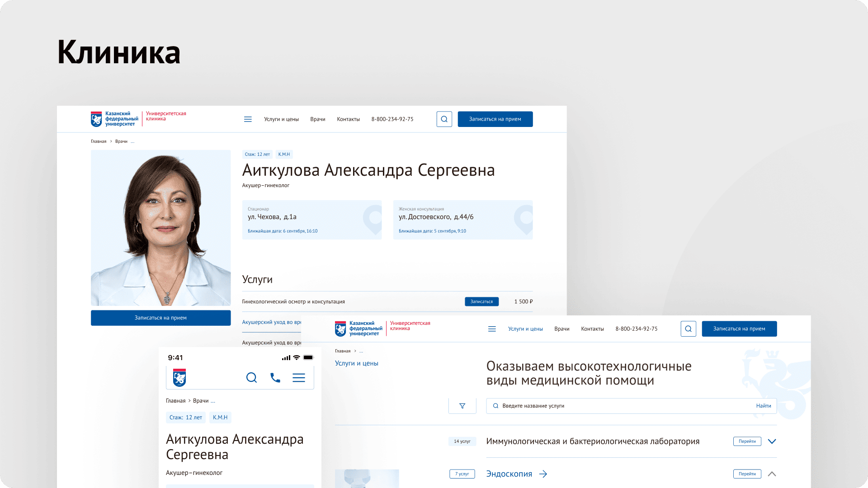Click Акушер-гинеколог specialty under desktop doctor name

(266, 185)
